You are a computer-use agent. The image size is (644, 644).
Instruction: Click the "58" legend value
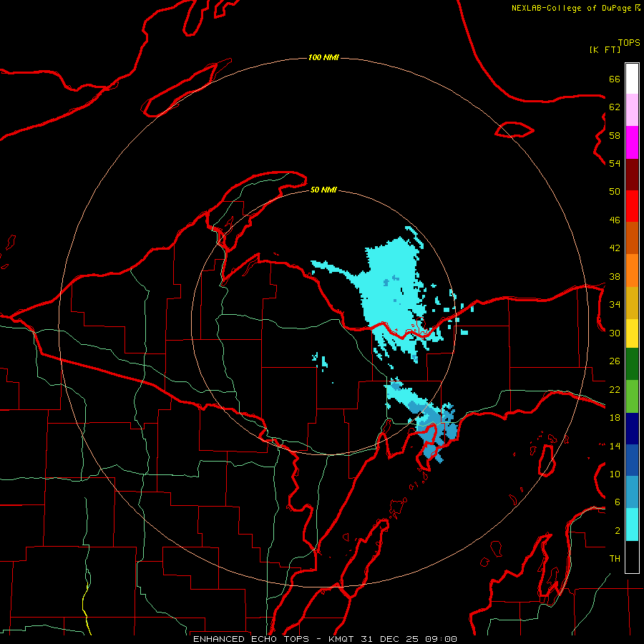(615, 135)
